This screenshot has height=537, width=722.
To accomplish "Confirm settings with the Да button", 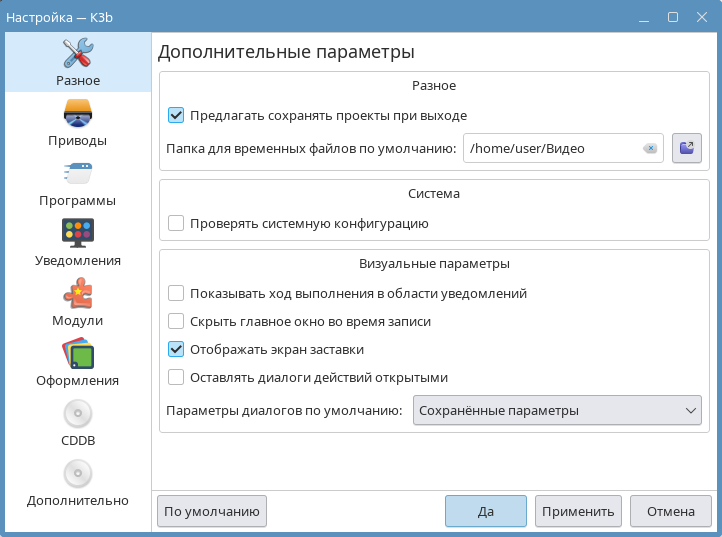I will tap(485, 511).
